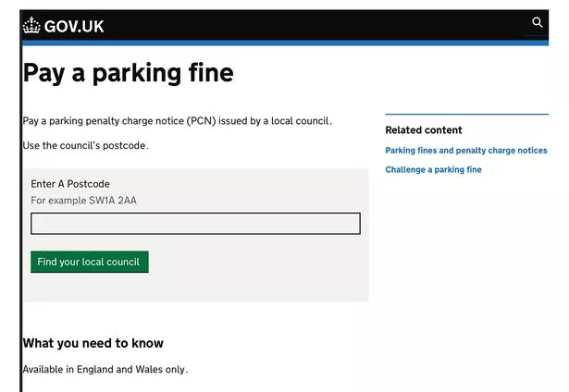Screen dimensions: 569x392
Task: Click "Available in England and Wales only." text
Action: coord(105,370)
